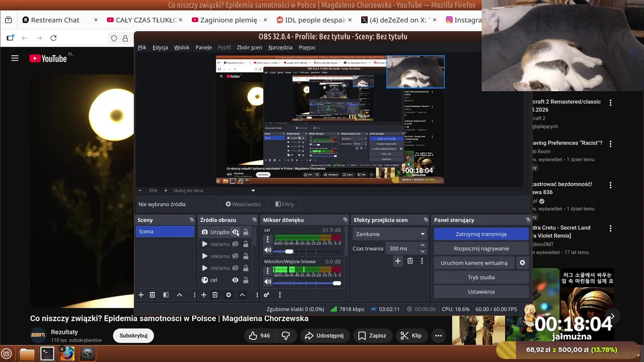The height and width of the screenshot is (362, 644).
Task: Switch to OBS from the taskbar
Action: (88, 353)
